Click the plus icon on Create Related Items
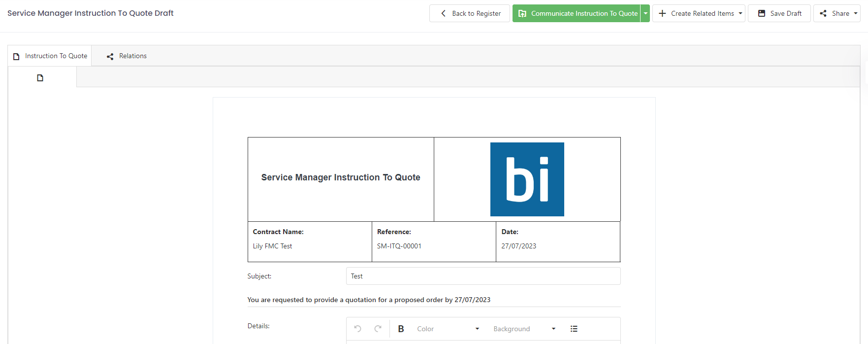 [662, 13]
